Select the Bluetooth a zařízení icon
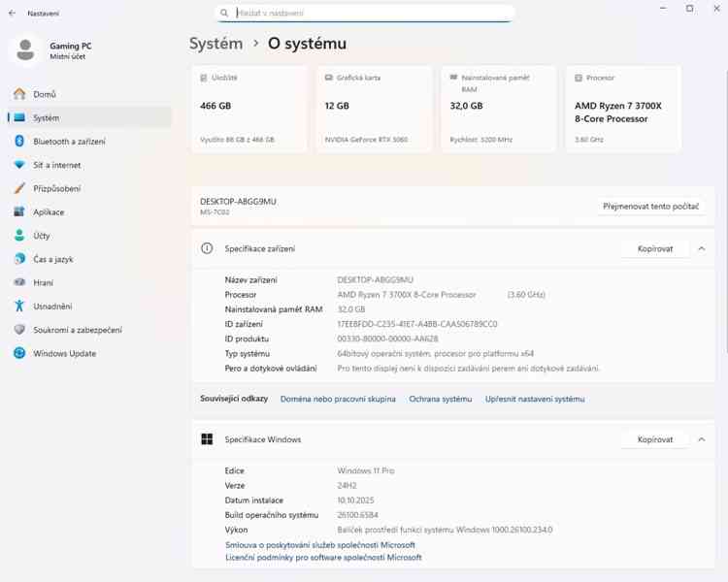Viewport: 728px width, 582px height. point(19,142)
